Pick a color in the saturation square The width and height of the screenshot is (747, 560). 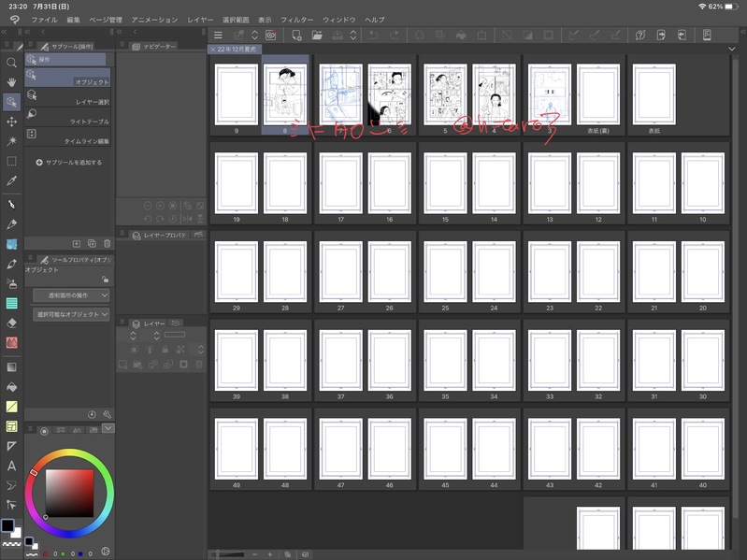[69, 493]
